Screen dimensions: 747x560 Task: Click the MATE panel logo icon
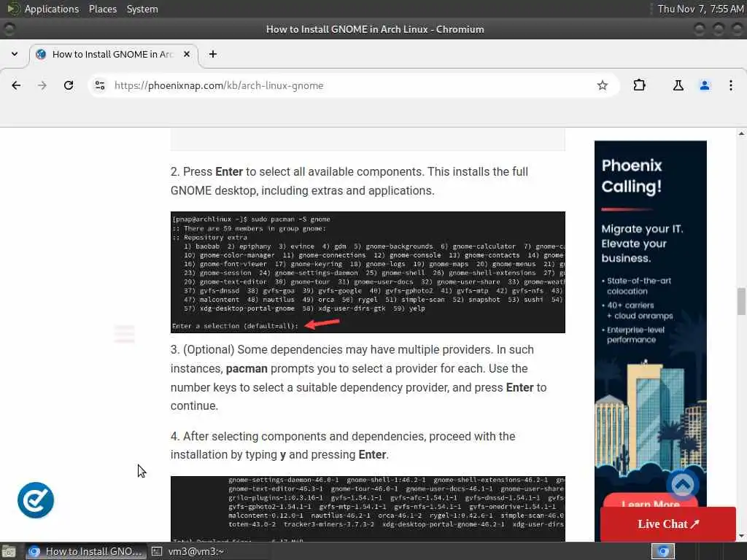pos(13,9)
